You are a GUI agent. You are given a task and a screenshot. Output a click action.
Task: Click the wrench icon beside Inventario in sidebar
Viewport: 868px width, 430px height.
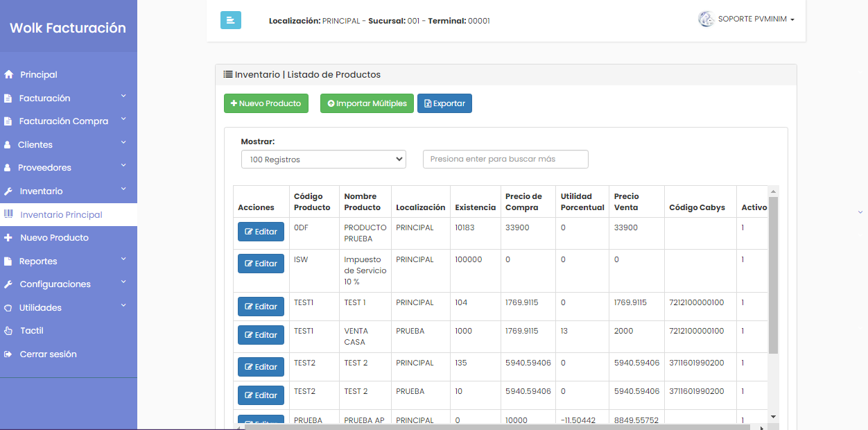[8, 191]
